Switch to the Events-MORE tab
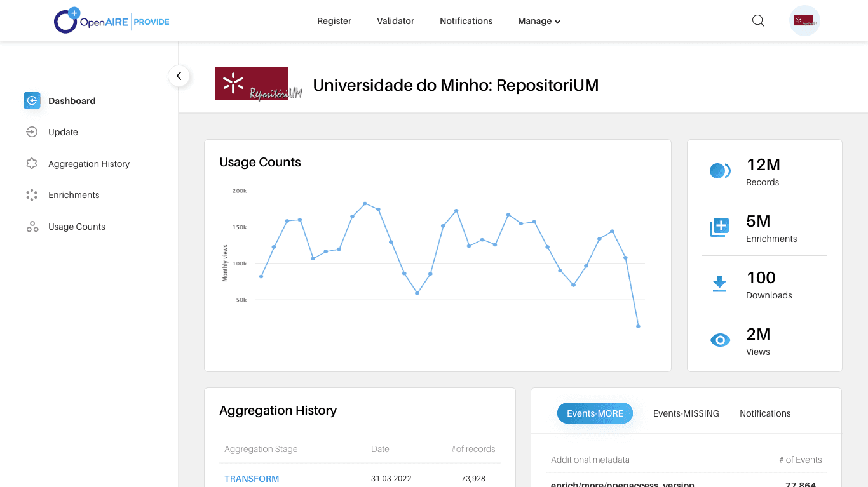Viewport: 868px width, 487px height. coord(595,413)
